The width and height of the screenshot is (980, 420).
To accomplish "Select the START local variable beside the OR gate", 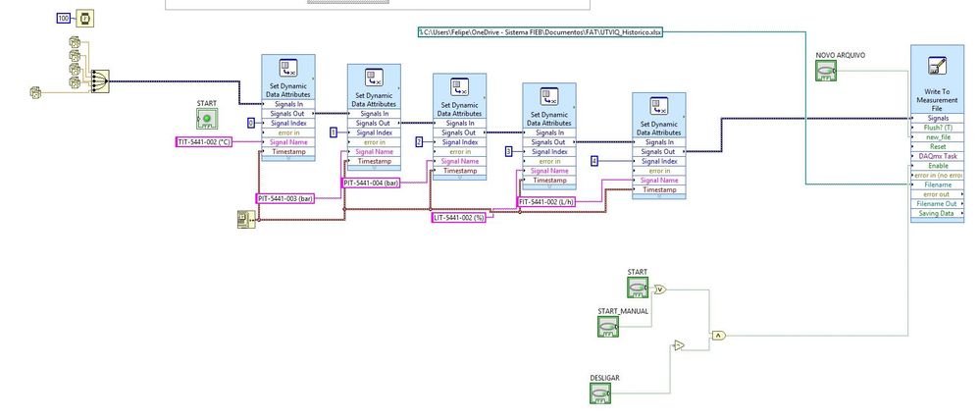I will (638, 287).
